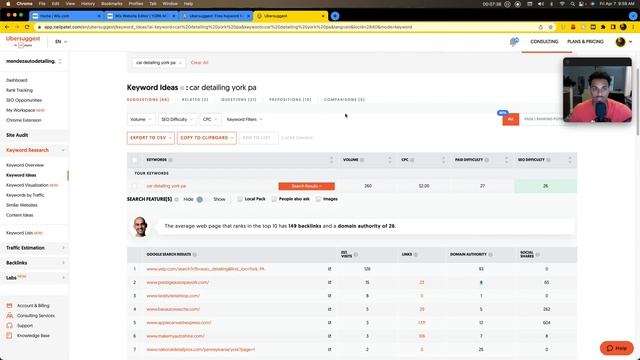Open external link icon for the third search result
This screenshot has width=640, height=360.
(x=329, y=296)
